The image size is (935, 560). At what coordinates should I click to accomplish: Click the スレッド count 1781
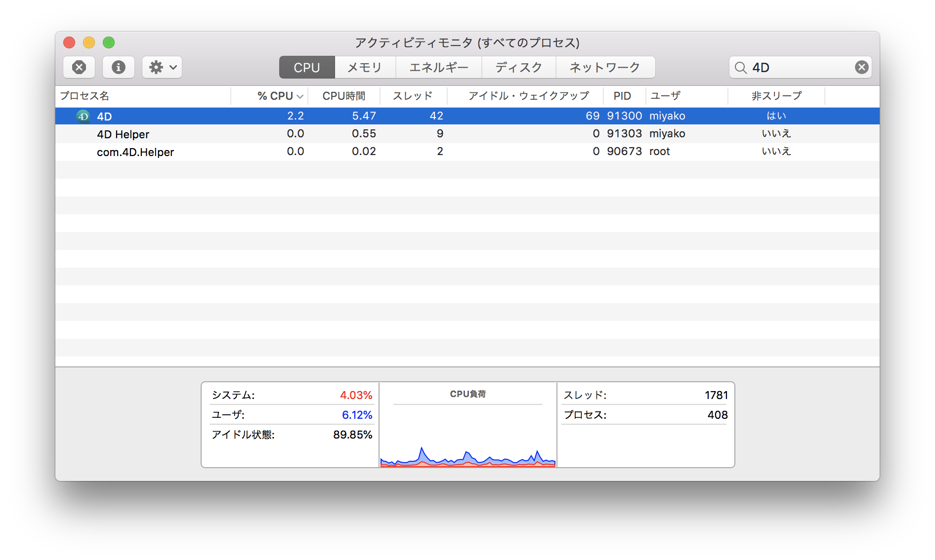click(x=717, y=395)
